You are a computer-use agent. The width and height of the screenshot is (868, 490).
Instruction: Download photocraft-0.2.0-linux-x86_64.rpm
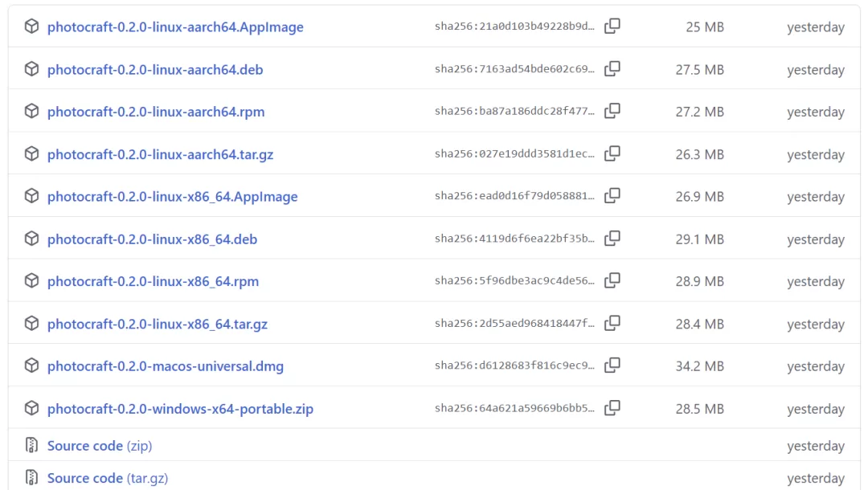153,281
